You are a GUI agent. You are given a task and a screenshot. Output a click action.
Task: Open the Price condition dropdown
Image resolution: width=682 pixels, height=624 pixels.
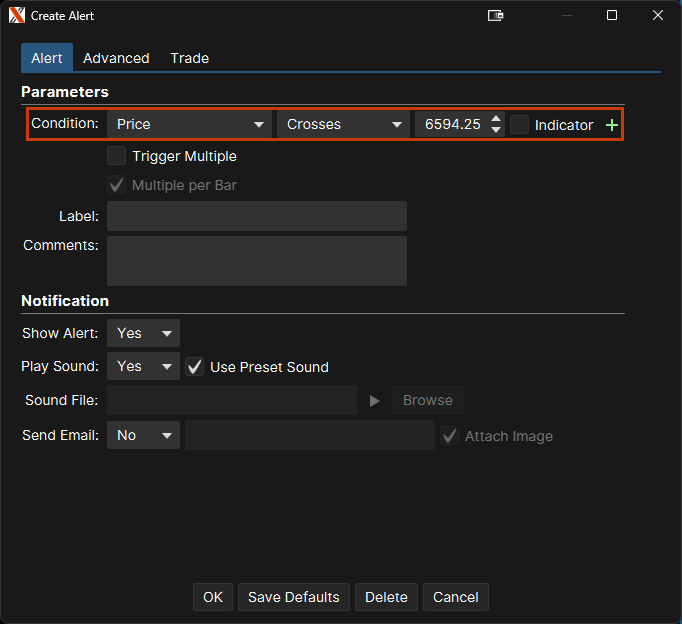(189, 124)
